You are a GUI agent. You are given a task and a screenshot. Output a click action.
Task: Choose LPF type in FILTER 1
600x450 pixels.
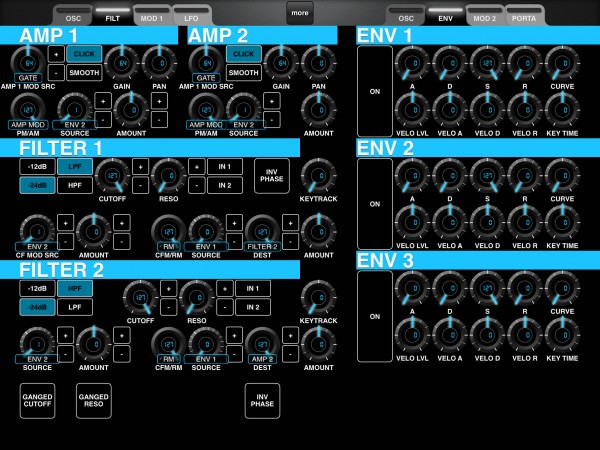point(75,167)
